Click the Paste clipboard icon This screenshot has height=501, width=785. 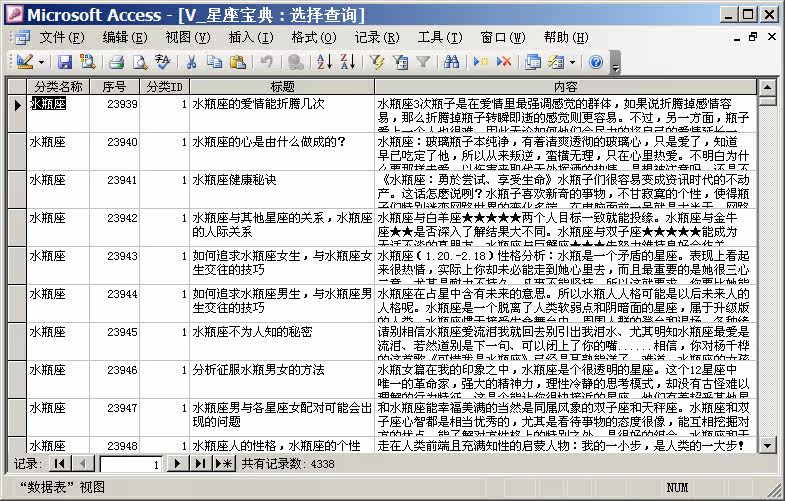238,62
